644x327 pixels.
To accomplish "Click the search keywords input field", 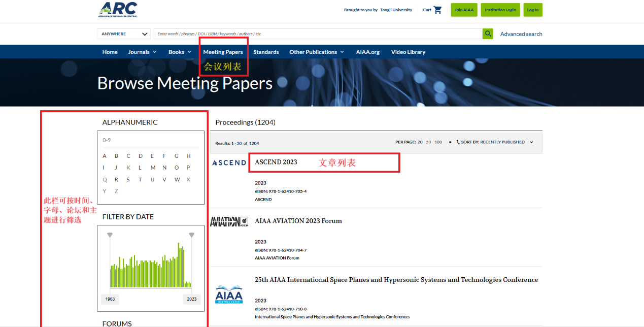I will coord(318,34).
